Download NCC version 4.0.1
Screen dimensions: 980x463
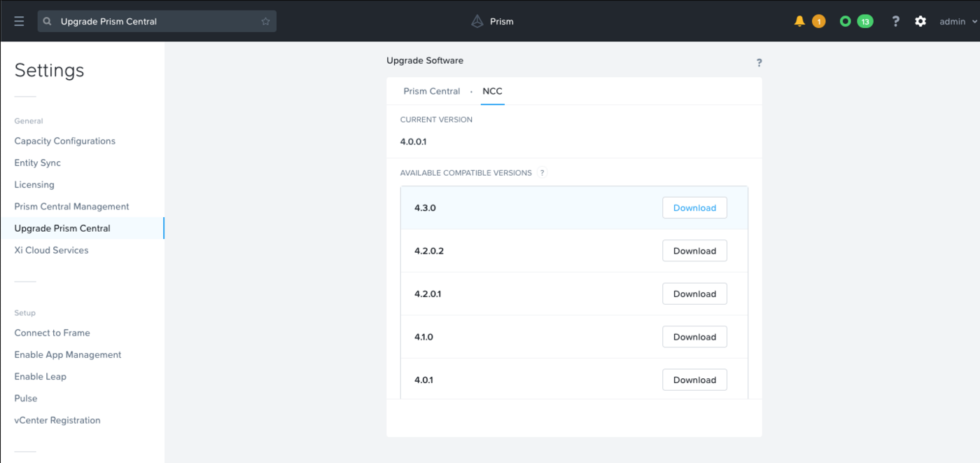pos(694,379)
